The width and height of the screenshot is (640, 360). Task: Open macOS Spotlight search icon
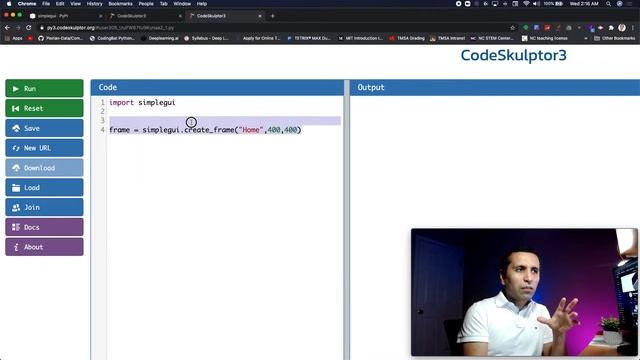coord(608,4)
